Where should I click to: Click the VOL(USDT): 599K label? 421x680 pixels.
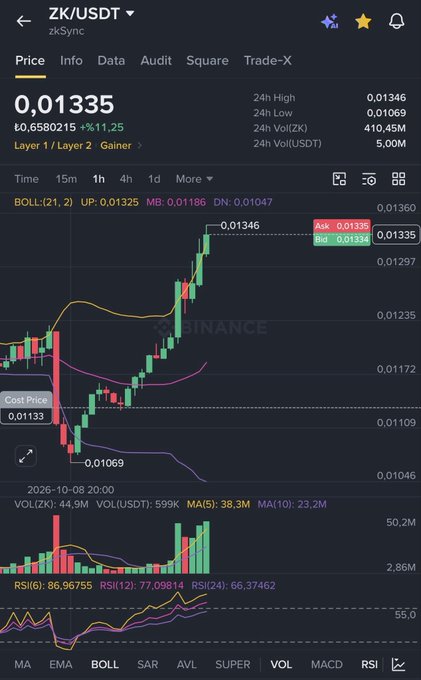click(x=137, y=504)
